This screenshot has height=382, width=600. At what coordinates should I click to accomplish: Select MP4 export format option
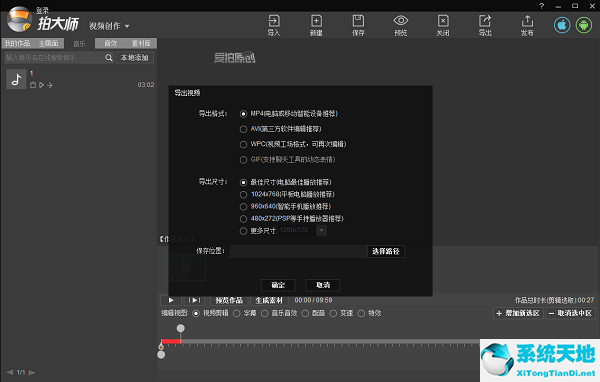coord(243,114)
